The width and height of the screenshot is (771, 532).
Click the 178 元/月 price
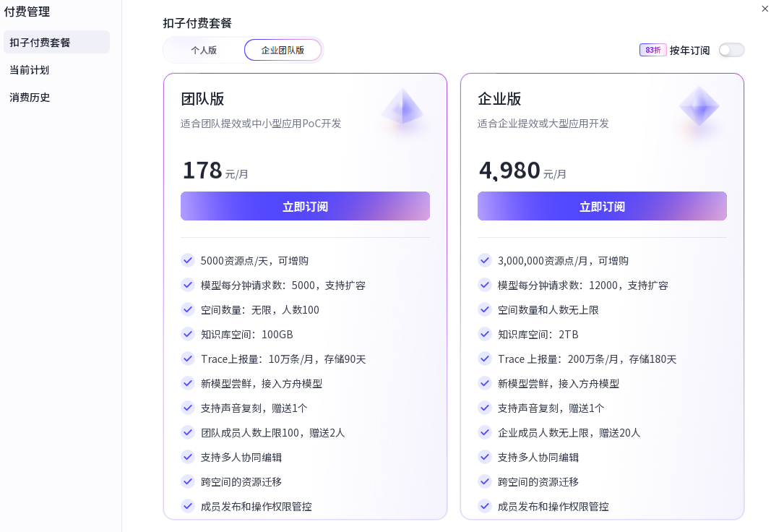pos(215,171)
